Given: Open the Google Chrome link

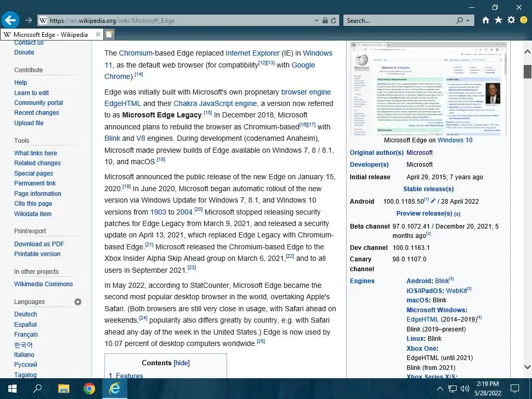Looking at the screenshot, I should (x=210, y=71).
